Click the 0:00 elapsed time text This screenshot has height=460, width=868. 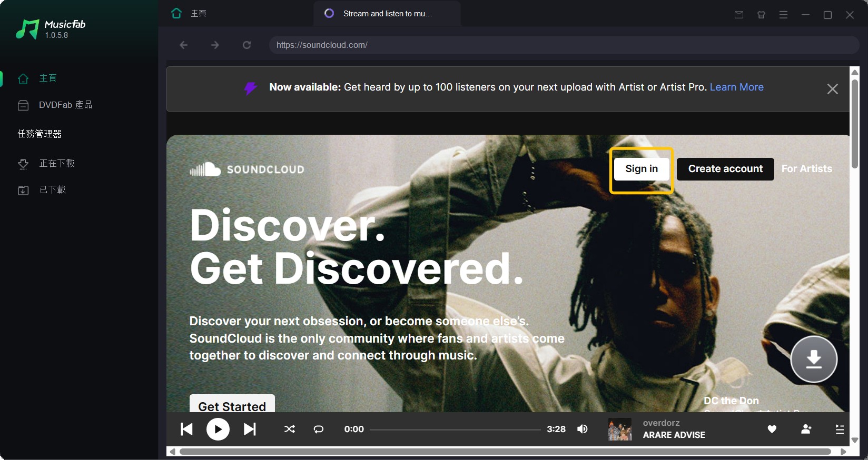[x=354, y=429]
